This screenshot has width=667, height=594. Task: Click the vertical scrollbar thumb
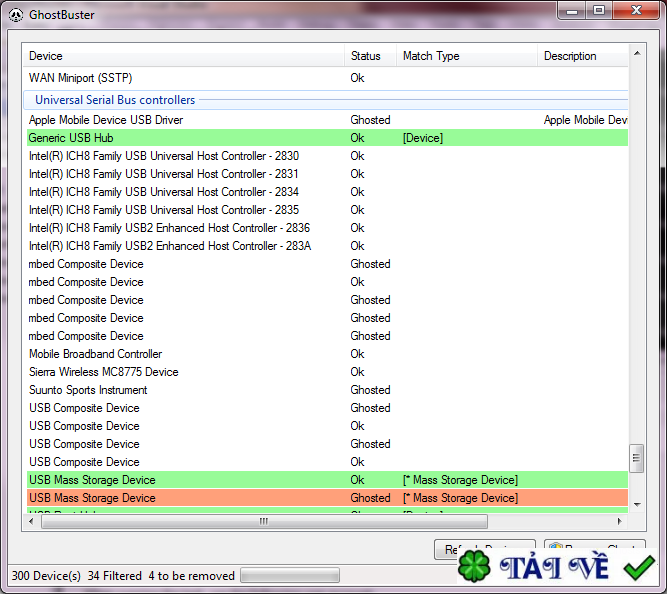click(636, 458)
